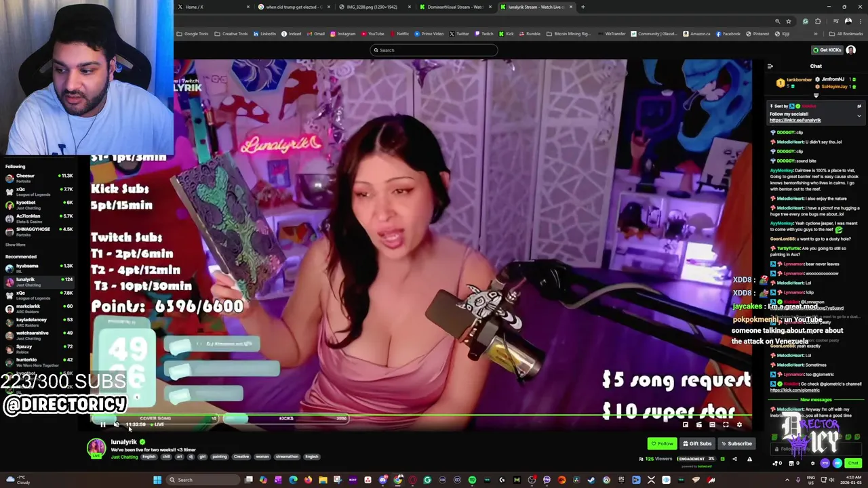
Task: Bookmark this page with the star icon
Action: point(788,21)
